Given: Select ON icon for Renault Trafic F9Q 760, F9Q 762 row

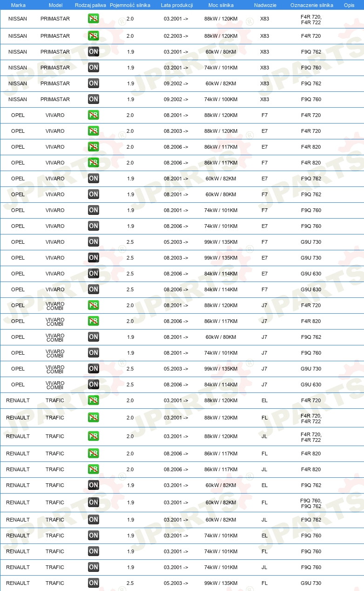Looking at the screenshot, I should tap(94, 502).
